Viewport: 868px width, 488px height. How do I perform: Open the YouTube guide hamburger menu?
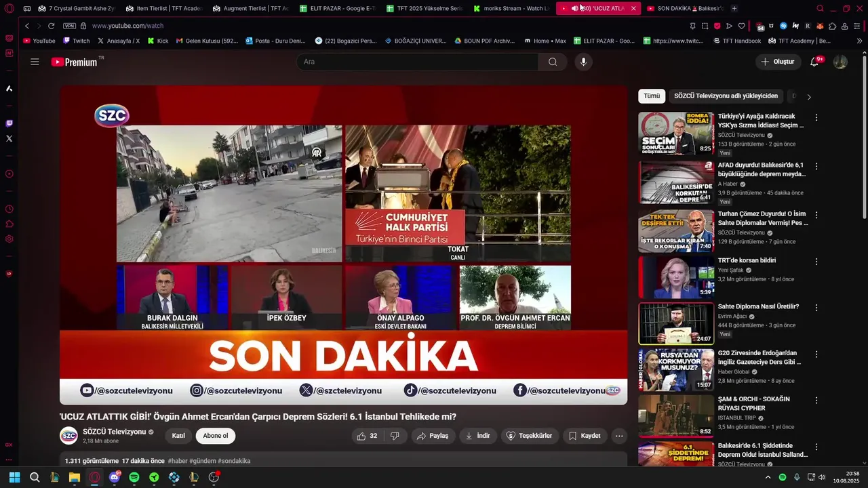pos(35,62)
